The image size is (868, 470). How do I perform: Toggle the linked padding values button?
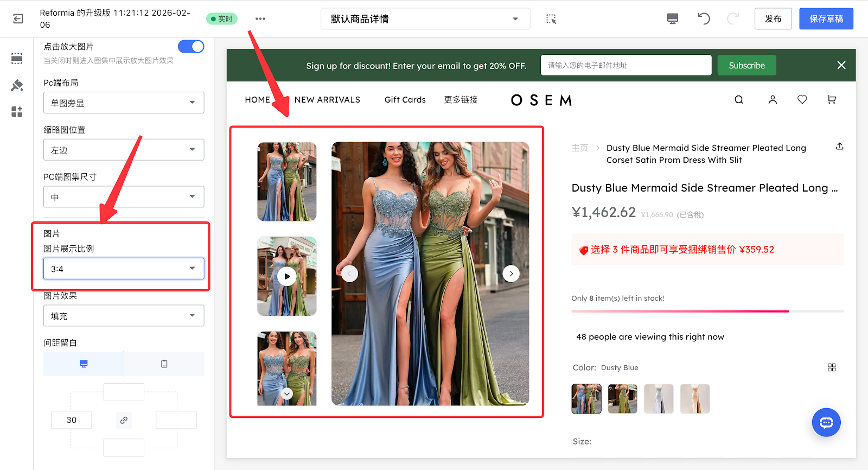(x=124, y=420)
